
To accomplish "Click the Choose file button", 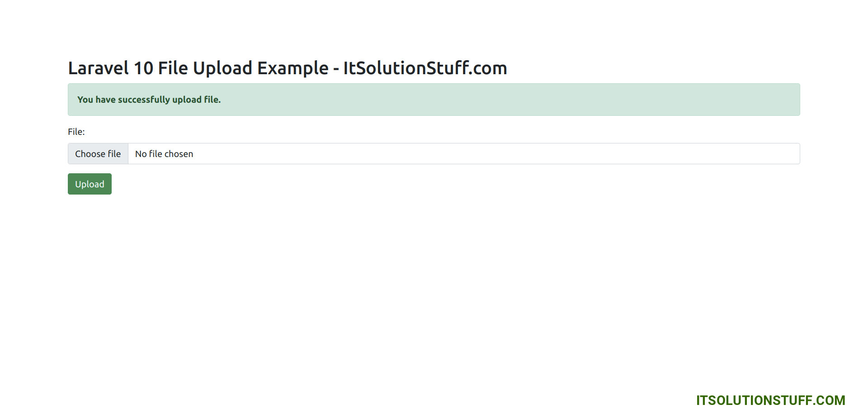I will pos(98,154).
